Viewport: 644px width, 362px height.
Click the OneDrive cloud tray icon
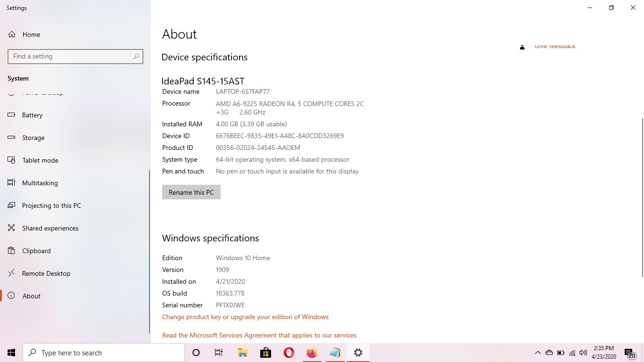tap(549, 353)
